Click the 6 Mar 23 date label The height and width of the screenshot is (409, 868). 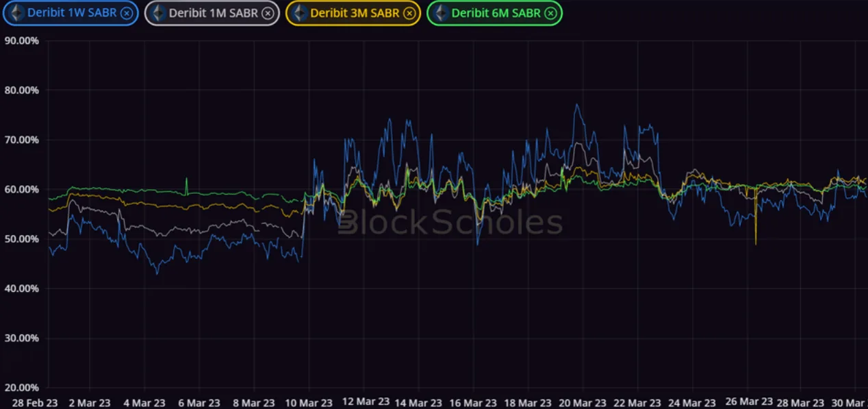199,403
